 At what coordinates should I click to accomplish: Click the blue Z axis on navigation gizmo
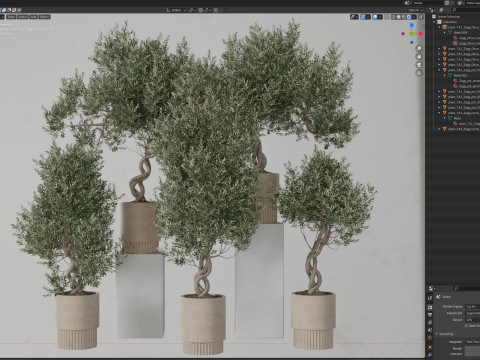tap(412, 25)
